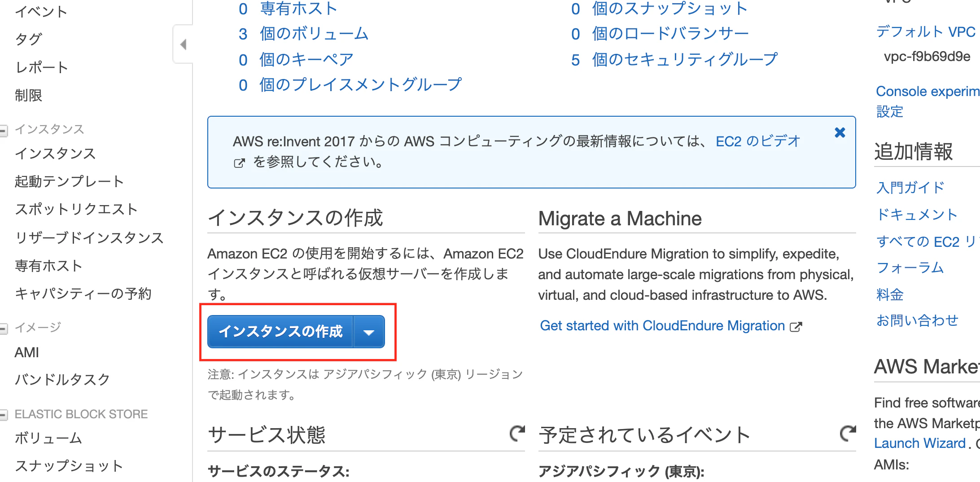Open the EC2 のビデオ external link icon
The height and width of the screenshot is (482, 980).
coord(239,162)
